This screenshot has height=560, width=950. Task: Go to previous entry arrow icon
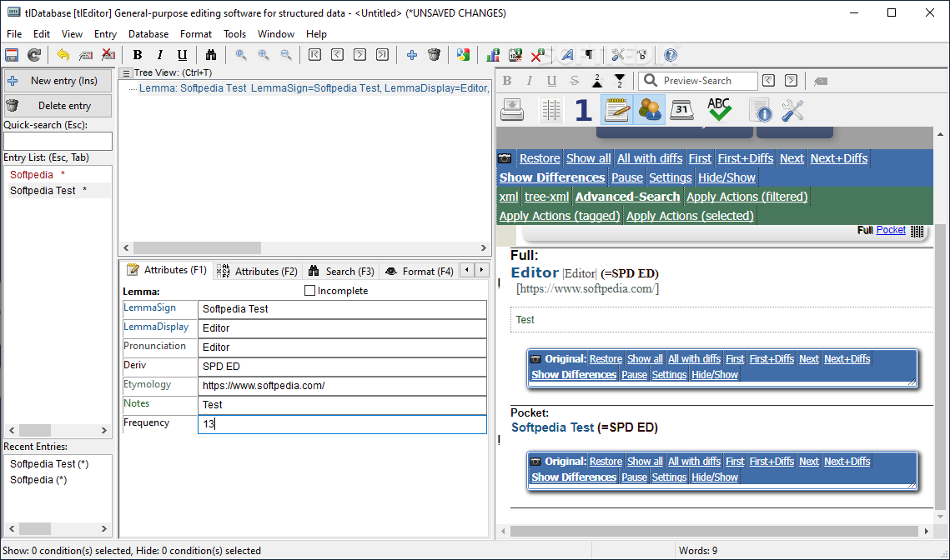[x=338, y=55]
